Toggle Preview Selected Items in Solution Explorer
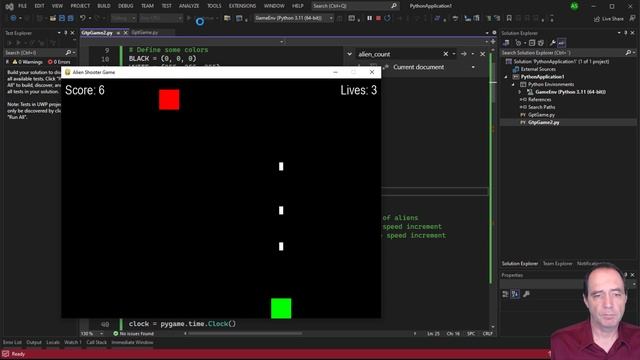This screenshot has height=360, width=640. [x=562, y=43]
